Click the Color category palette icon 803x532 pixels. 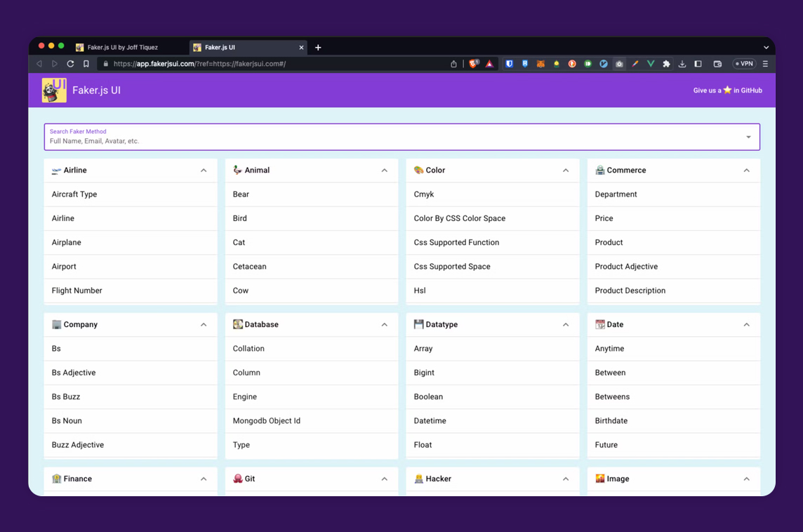pos(418,170)
